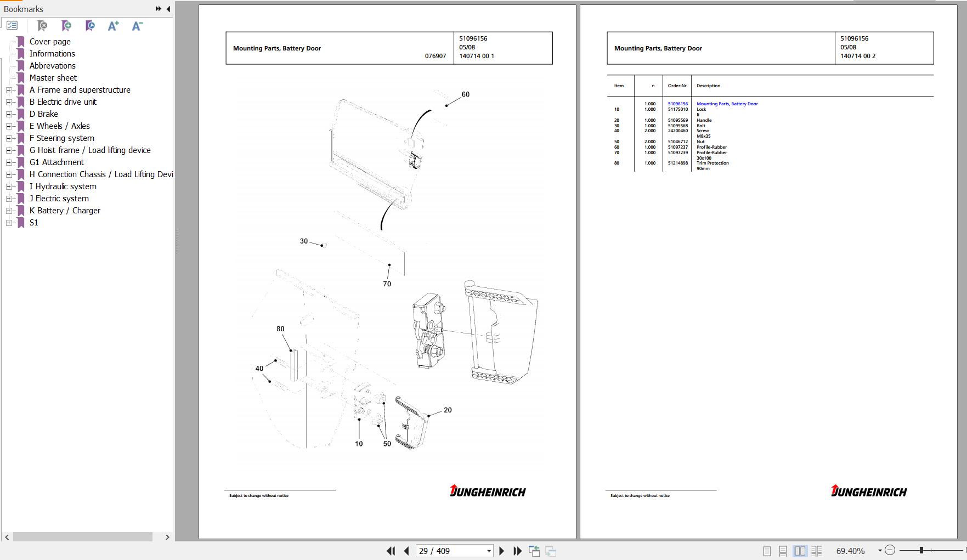The height and width of the screenshot is (560, 967).
Task: Expand H Connection Chassis bookmark node
Action: coord(9,174)
